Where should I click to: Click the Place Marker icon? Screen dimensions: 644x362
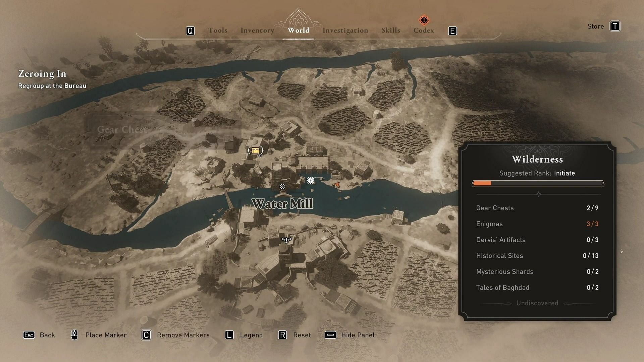pos(74,335)
